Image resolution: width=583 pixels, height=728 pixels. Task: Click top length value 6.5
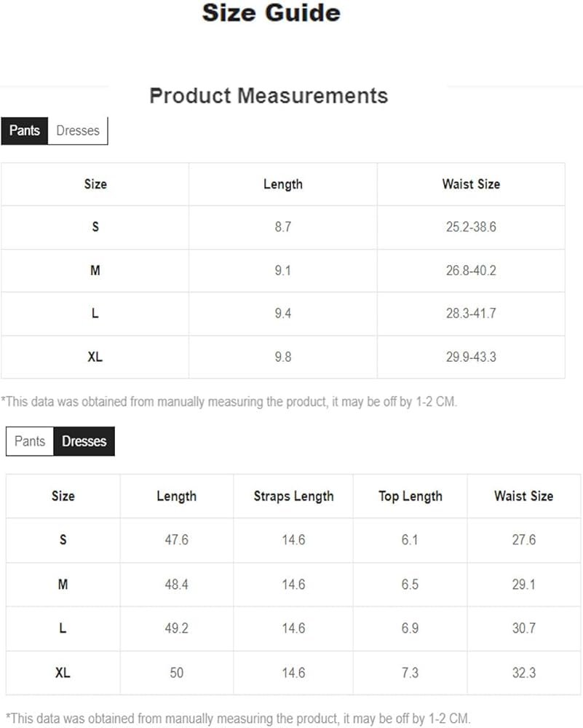click(410, 584)
